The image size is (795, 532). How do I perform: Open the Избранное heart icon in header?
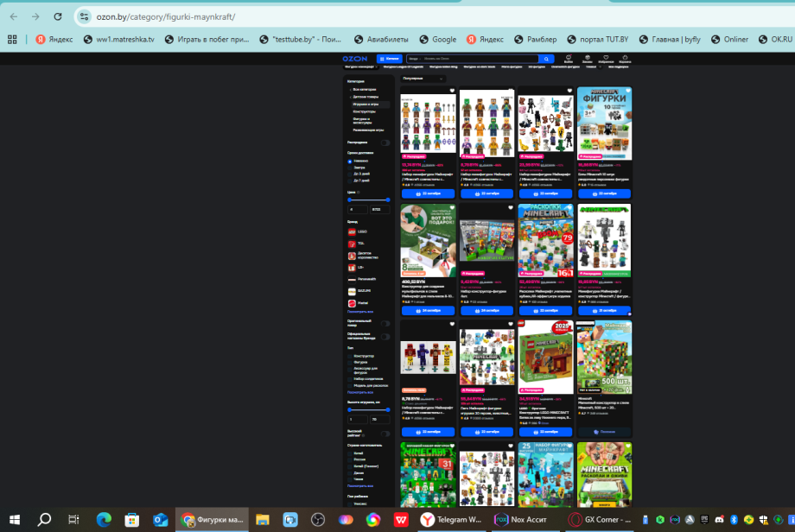click(x=606, y=60)
